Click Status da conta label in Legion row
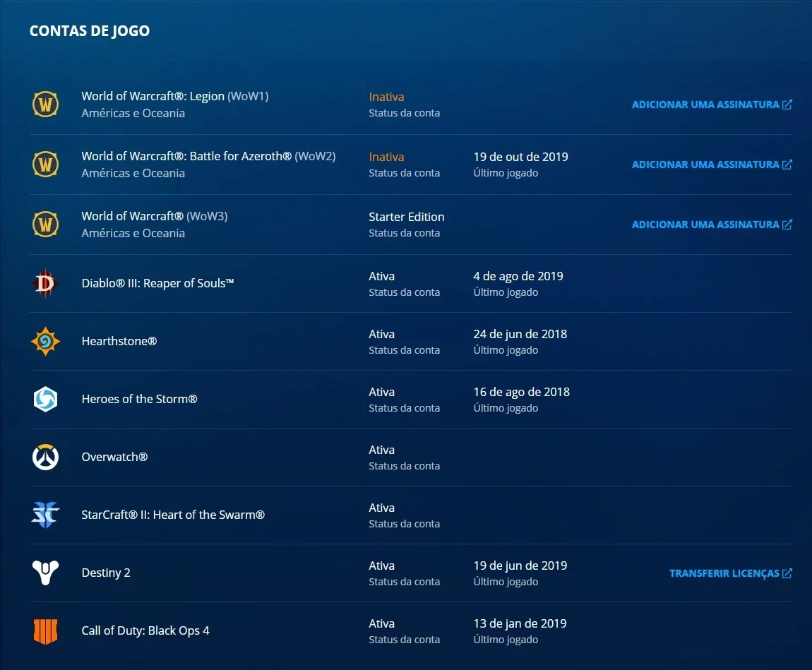Screen dimensions: 812x670 [405, 113]
